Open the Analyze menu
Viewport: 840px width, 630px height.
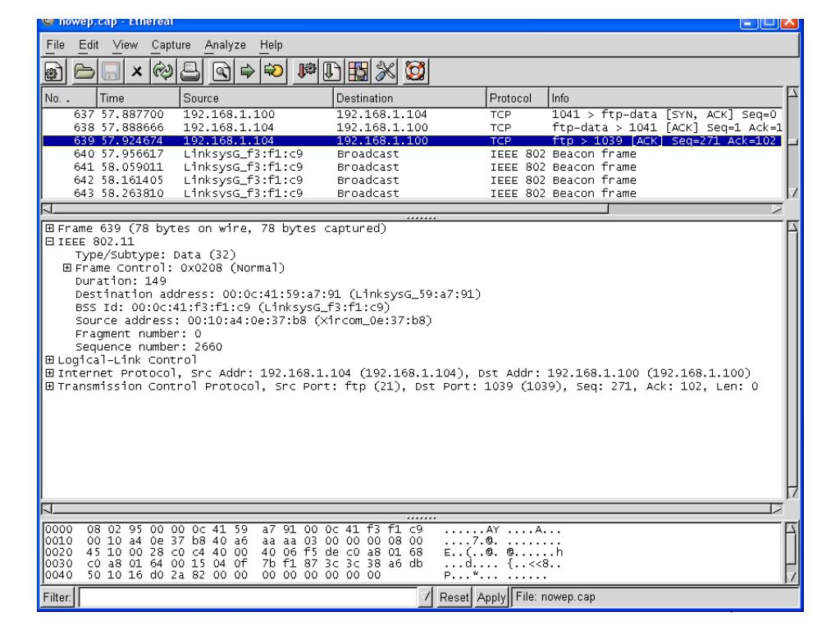[225, 45]
